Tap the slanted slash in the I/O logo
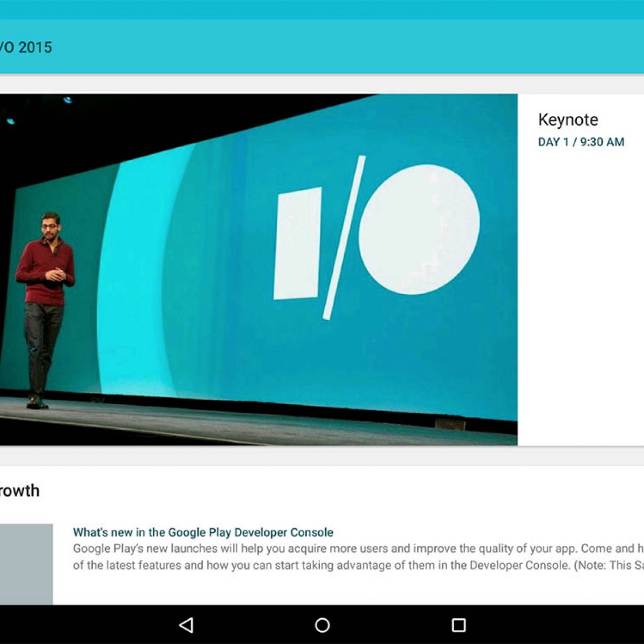644x644 pixels. (x=345, y=237)
